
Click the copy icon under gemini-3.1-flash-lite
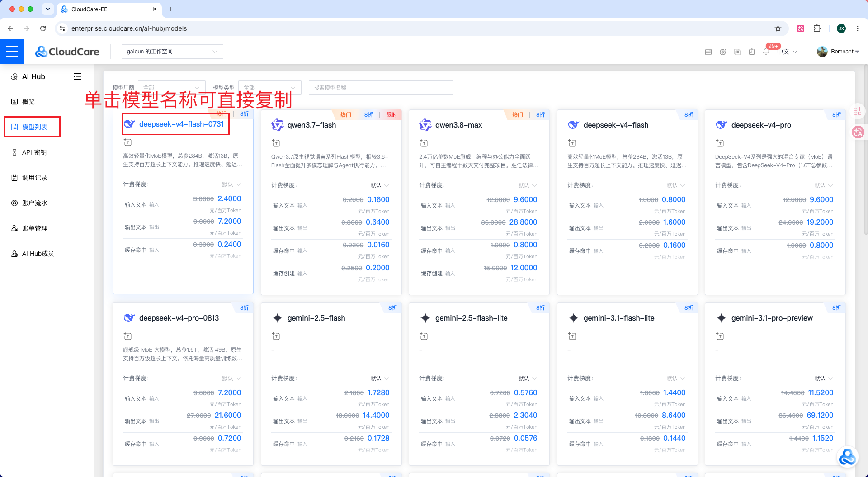click(x=572, y=336)
